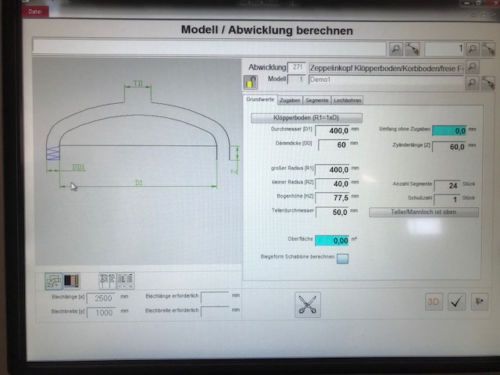This screenshot has height=375, width=500.
Task: Click the Abwicklung number field showing 271
Action: click(x=297, y=67)
